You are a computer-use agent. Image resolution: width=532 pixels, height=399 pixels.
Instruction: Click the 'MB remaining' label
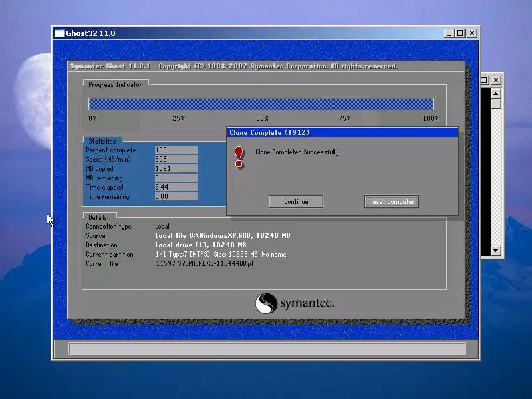104,178
